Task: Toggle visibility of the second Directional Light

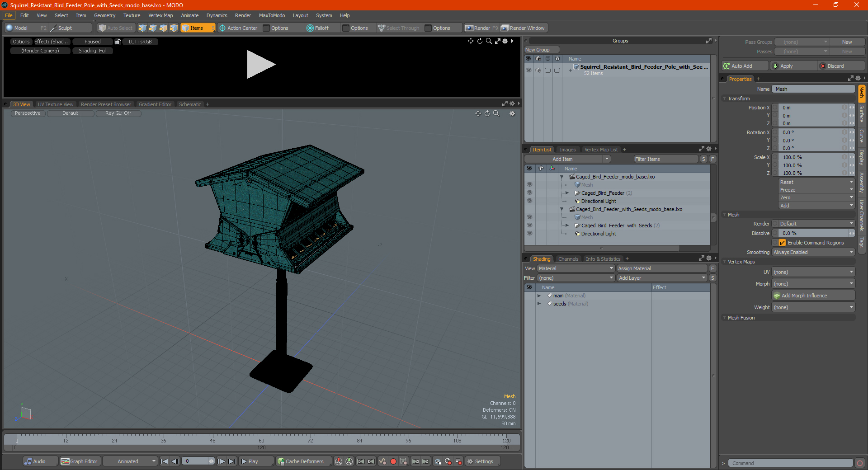Action: click(x=529, y=234)
